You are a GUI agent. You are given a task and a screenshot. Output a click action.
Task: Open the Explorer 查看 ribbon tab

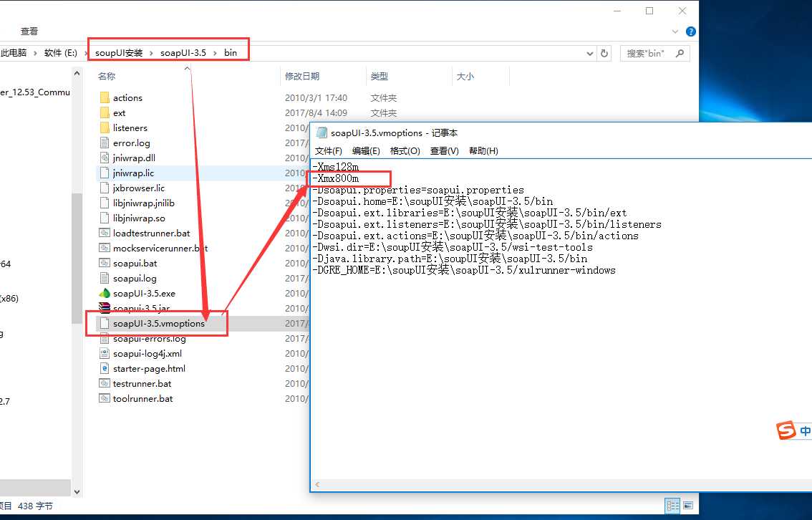pyautogui.click(x=29, y=32)
